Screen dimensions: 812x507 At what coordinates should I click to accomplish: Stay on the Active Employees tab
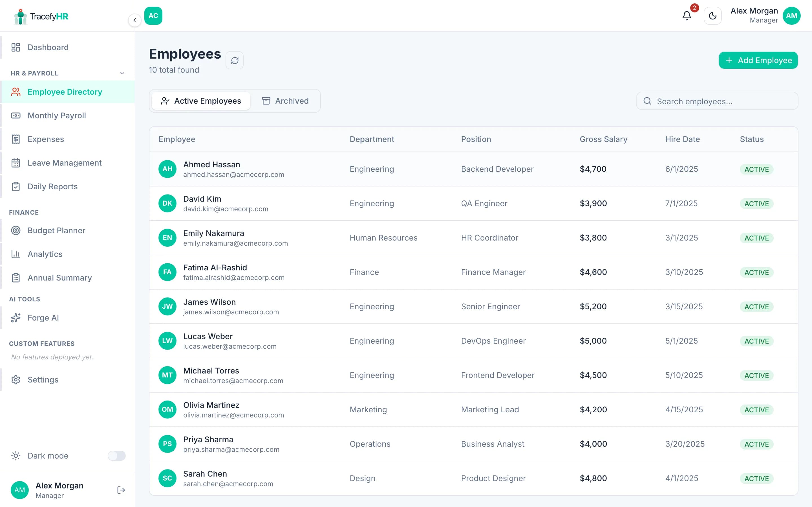[x=200, y=101]
